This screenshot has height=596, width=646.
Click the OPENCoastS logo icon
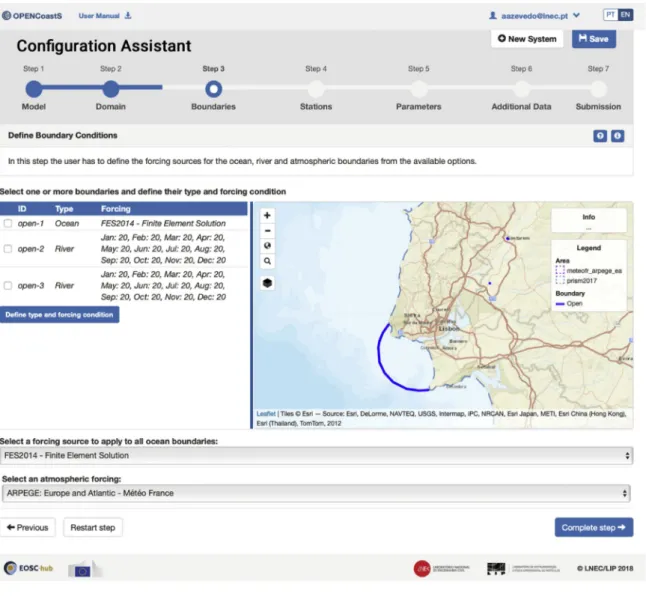tap(7, 16)
